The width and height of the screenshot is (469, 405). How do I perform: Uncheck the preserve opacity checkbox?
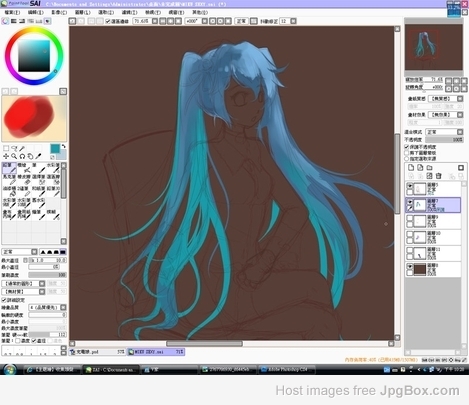click(407, 147)
